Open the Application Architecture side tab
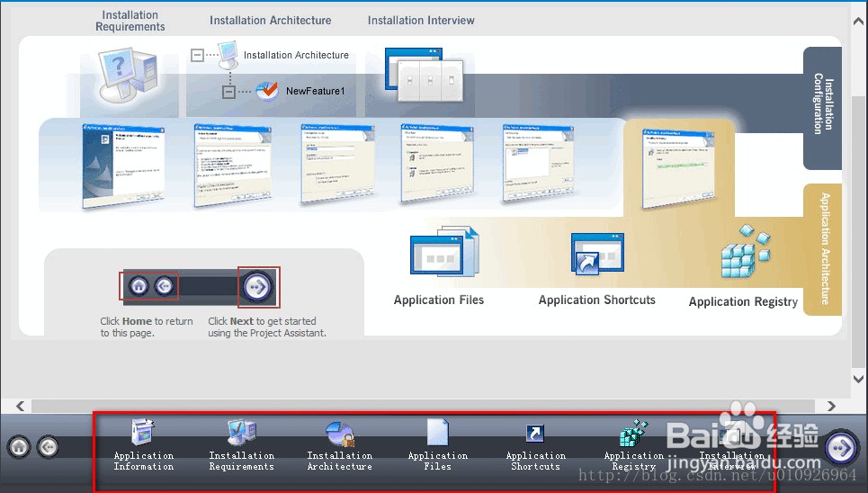 tap(823, 249)
